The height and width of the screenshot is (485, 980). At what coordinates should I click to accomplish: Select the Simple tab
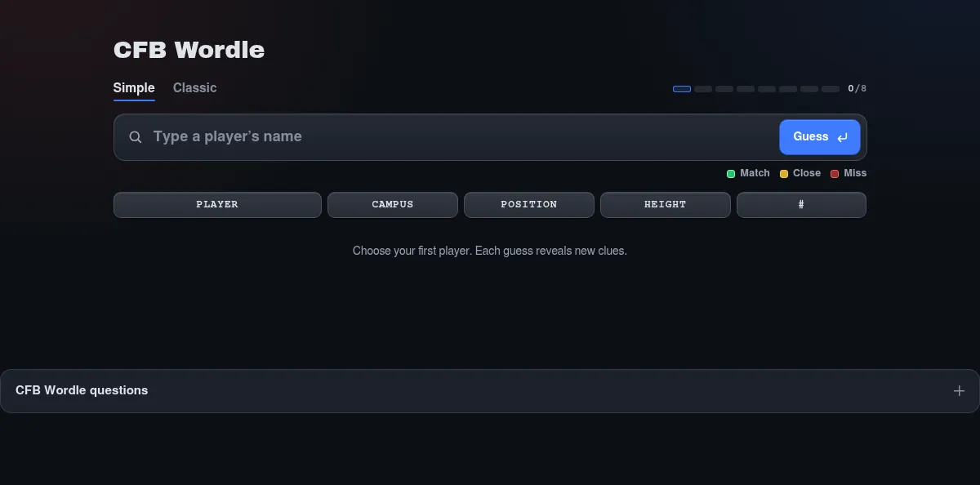click(x=134, y=88)
